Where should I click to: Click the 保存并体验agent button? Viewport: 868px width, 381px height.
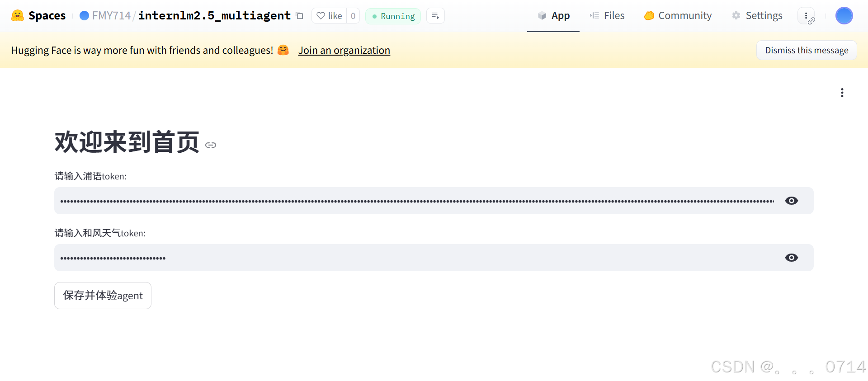pyautogui.click(x=103, y=296)
